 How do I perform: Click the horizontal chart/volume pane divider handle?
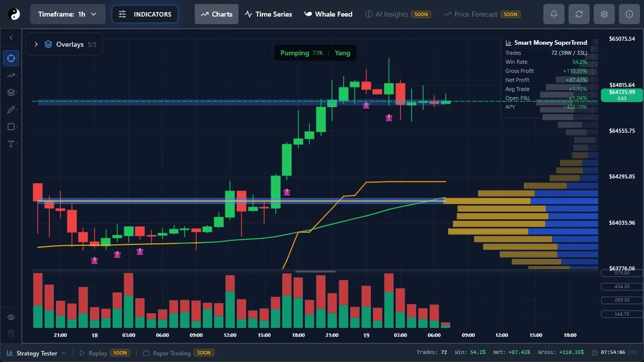pos(315,271)
